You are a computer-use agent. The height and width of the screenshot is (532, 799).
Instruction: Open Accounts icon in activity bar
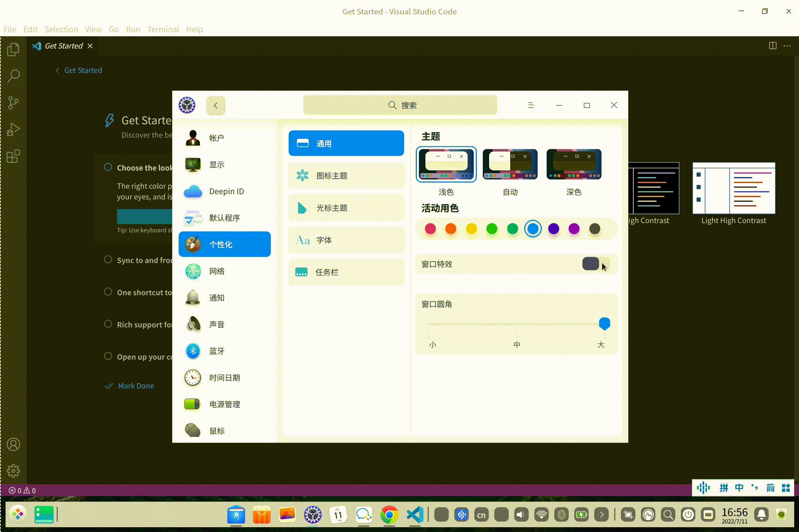(x=13, y=444)
